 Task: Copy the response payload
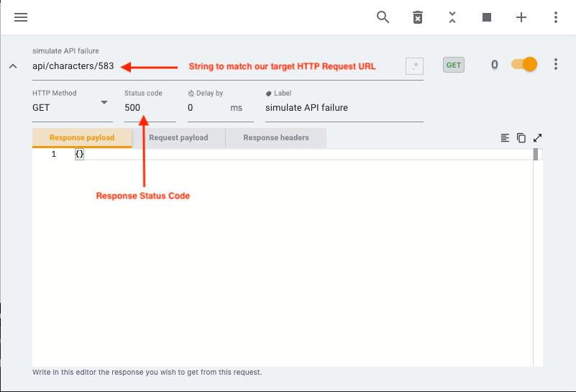tap(521, 138)
